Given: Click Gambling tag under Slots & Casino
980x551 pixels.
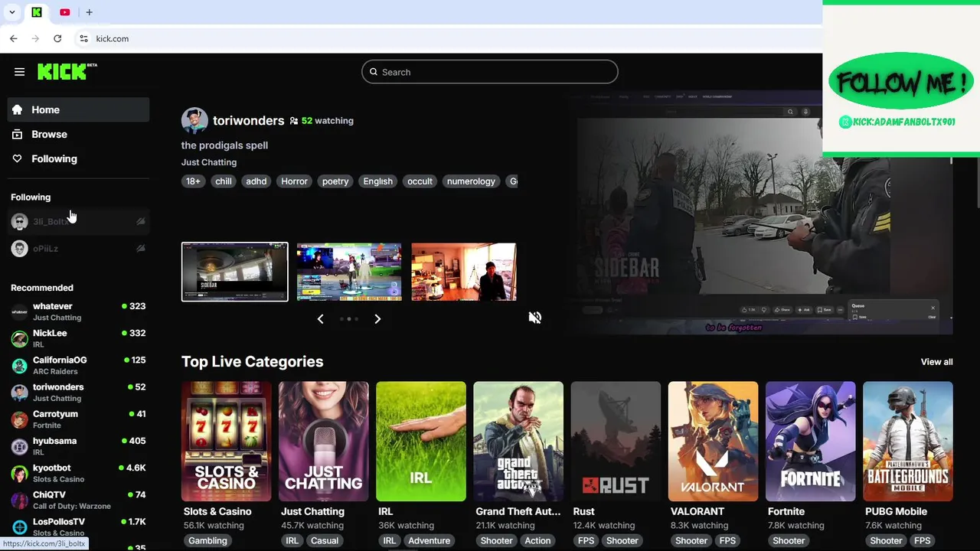Looking at the screenshot, I should [x=208, y=540].
